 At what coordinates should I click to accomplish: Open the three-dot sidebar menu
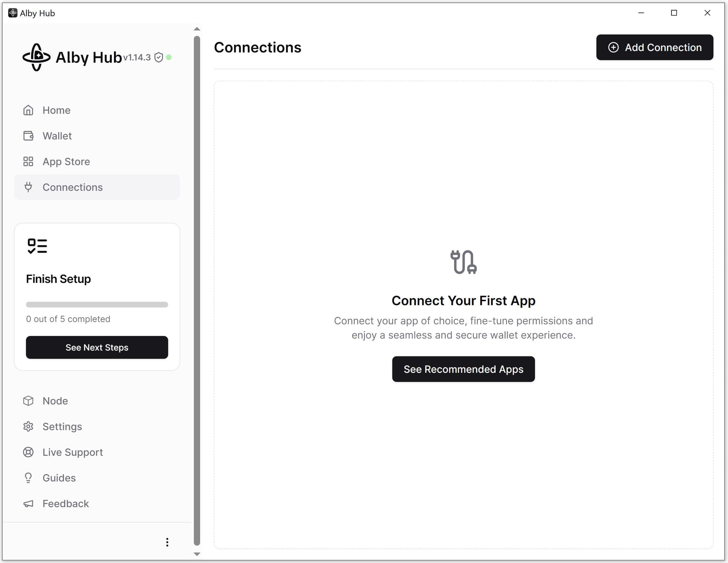tap(167, 542)
